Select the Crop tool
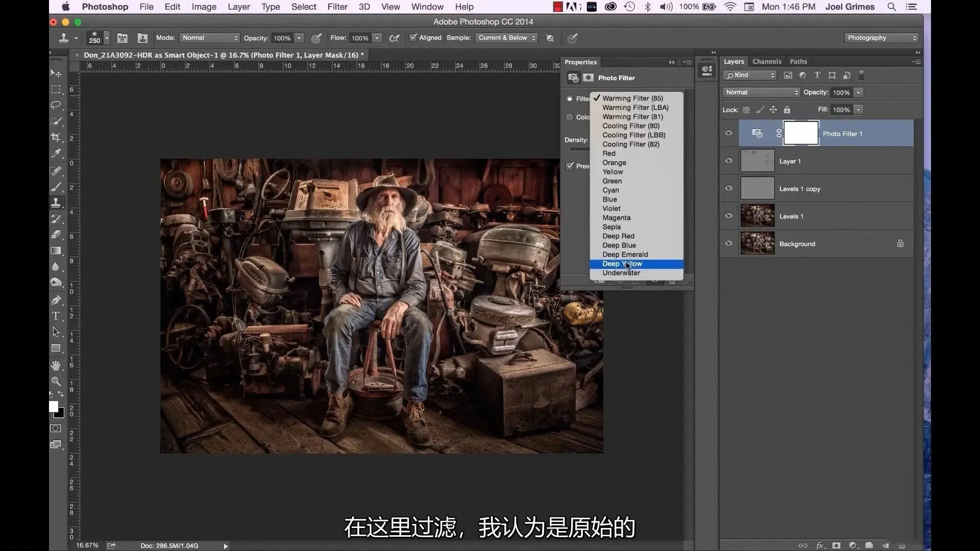 [x=56, y=137]
